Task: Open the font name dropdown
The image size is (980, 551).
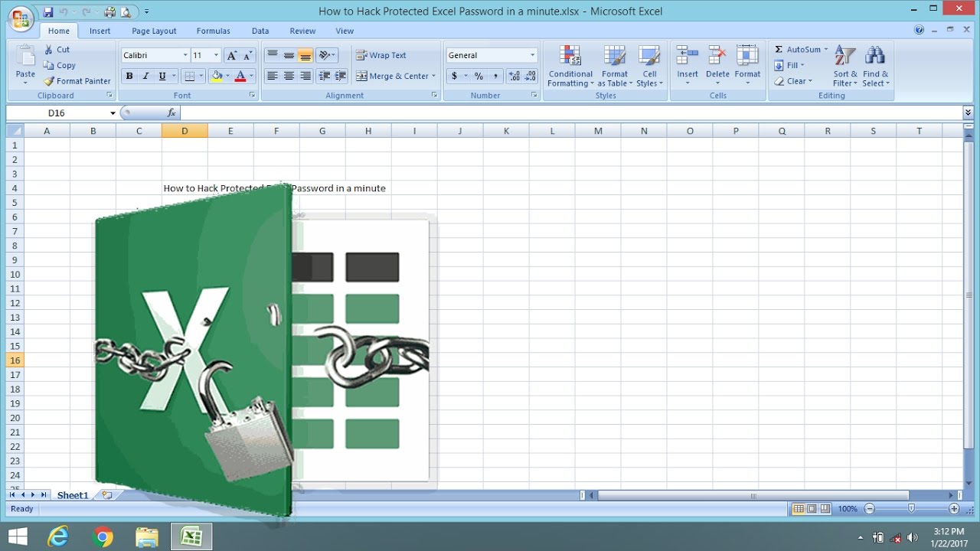Action: coord(185,55)
